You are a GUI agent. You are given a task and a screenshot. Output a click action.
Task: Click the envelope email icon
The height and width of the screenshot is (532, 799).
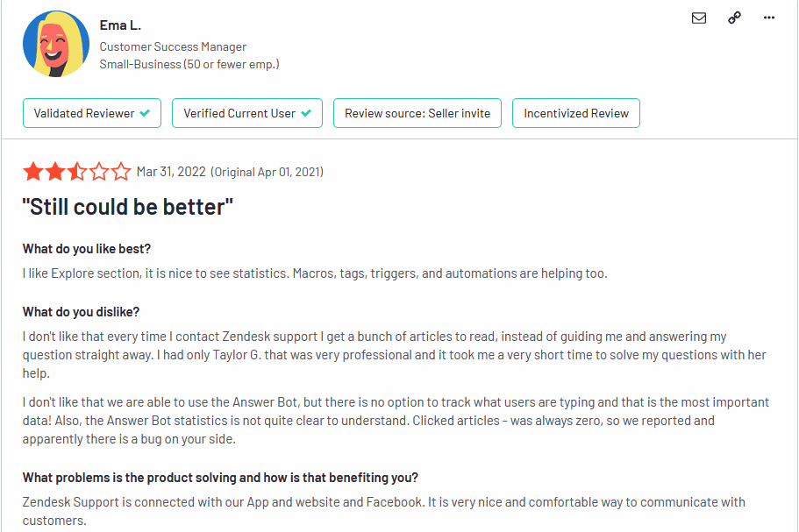699,18
